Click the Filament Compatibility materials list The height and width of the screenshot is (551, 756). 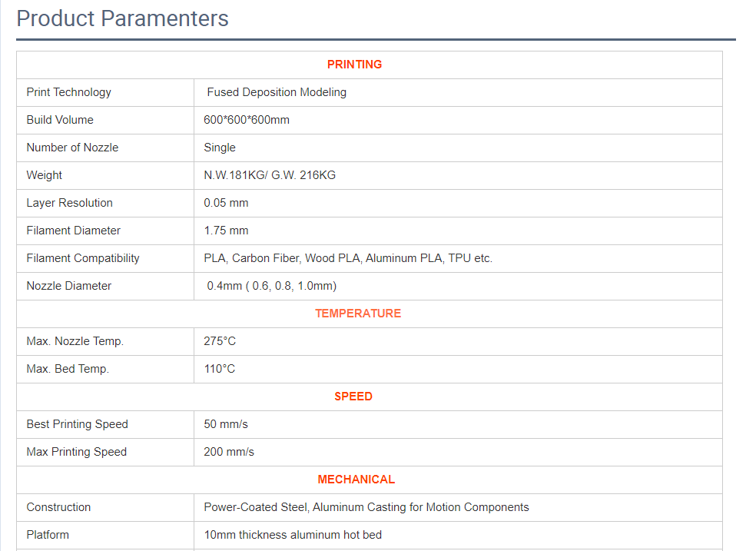(348, 258)
